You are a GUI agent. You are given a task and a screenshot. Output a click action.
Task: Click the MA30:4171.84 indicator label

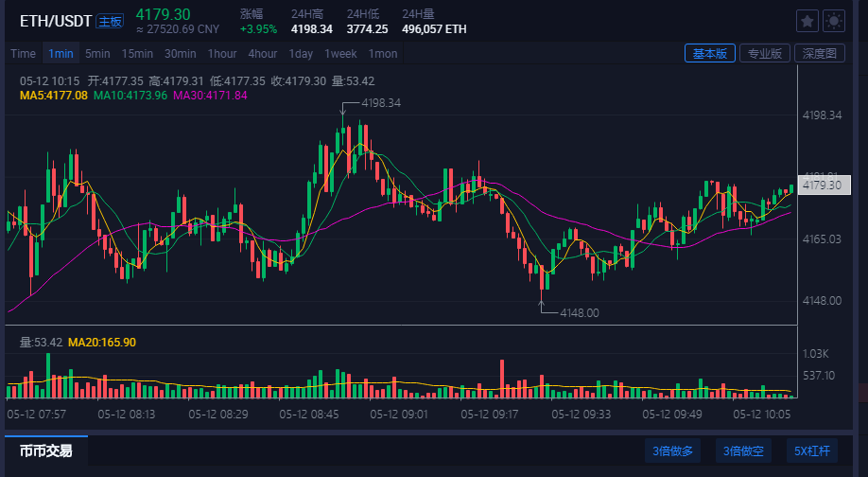click(210, 96)
